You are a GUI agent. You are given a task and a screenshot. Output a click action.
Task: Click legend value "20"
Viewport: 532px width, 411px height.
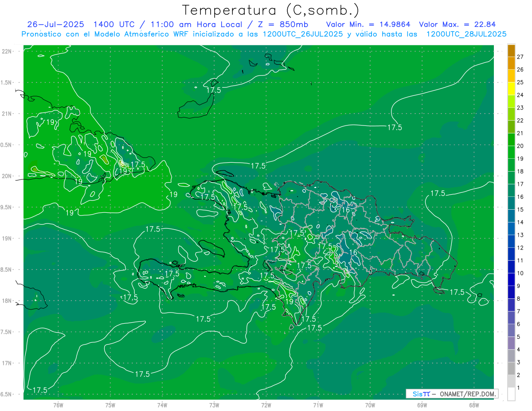[520, 146]
